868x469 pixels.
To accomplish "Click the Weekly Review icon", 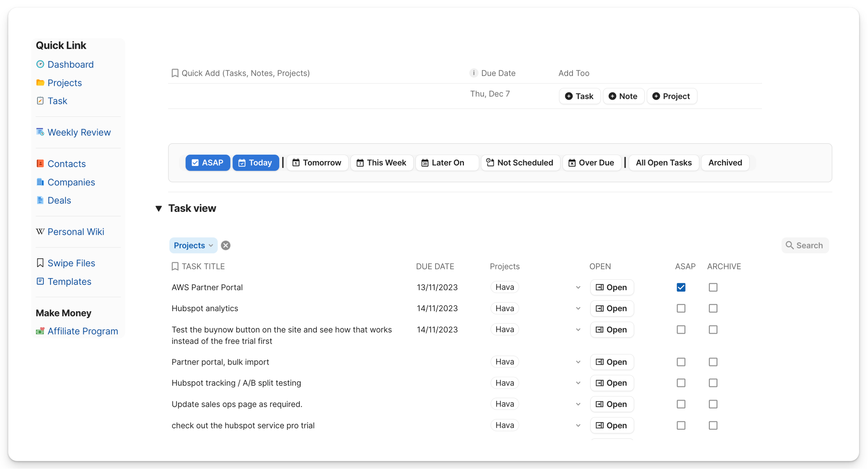I will coord(40,132).
